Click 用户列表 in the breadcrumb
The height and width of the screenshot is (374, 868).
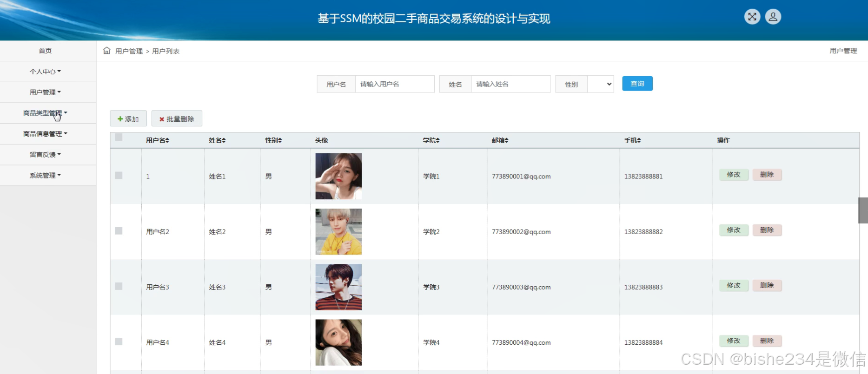coord(166,51)
